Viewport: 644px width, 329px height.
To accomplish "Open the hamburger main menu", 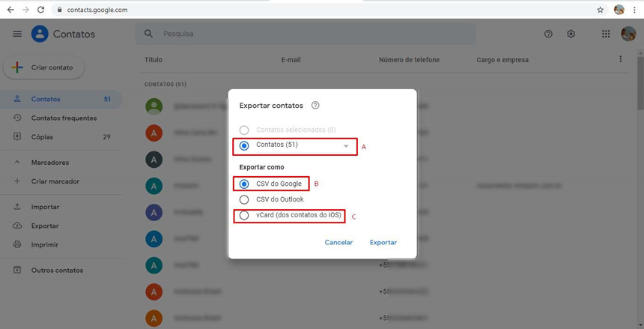I will pyautogui.click(x=17, y=34).
